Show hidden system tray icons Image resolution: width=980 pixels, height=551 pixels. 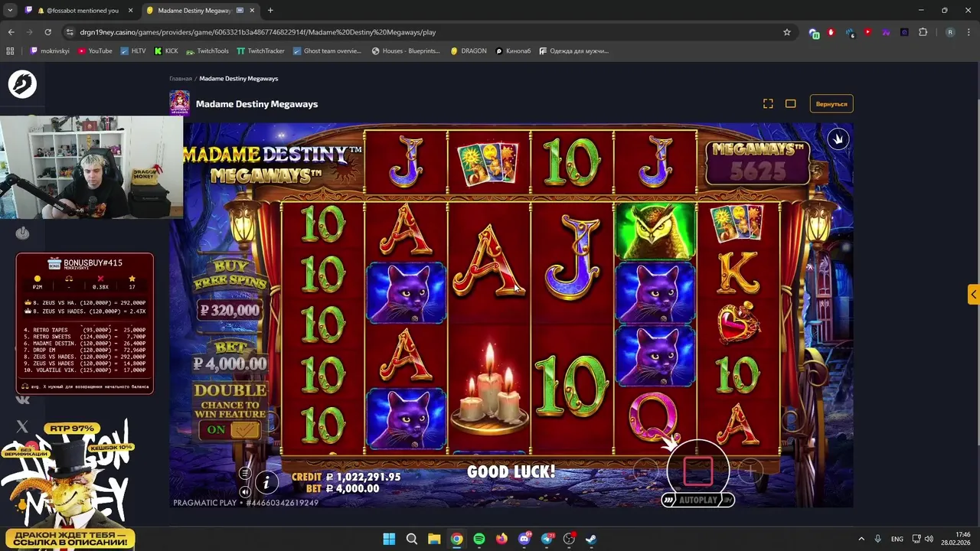[861, 539]
